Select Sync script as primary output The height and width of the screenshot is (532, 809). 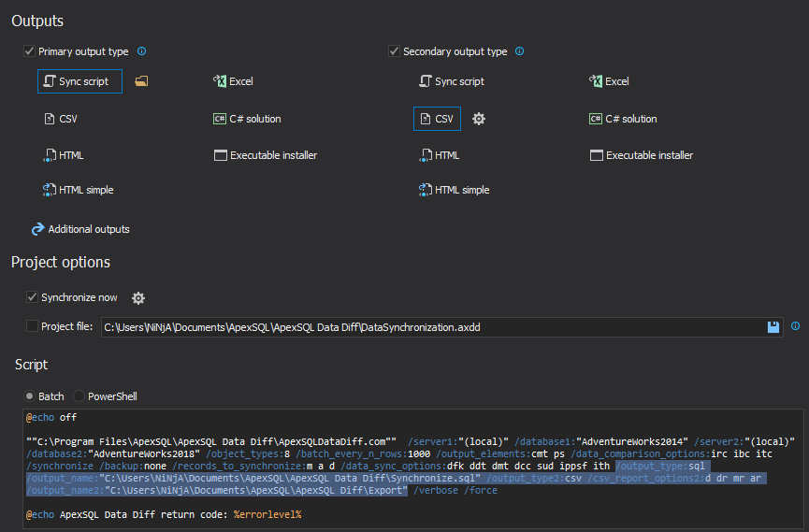pos(79,81)
